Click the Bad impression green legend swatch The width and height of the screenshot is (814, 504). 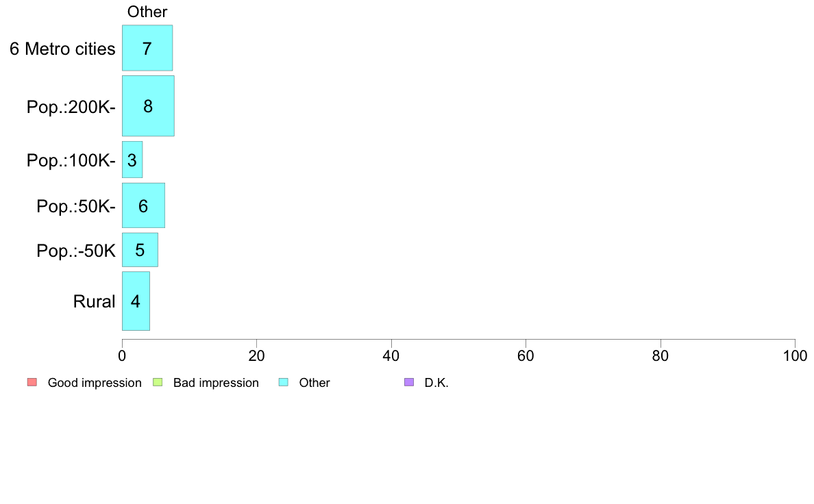pyautogui.click(x=158, y=383)
